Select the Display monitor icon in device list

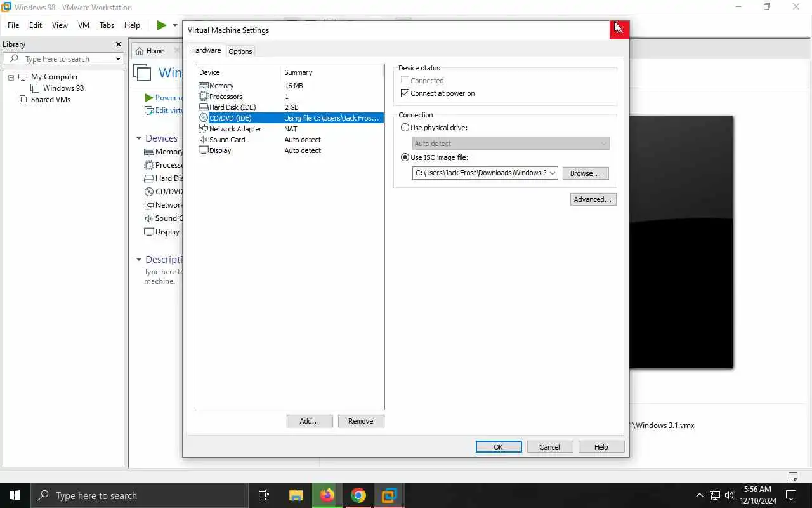click(204, 150)
